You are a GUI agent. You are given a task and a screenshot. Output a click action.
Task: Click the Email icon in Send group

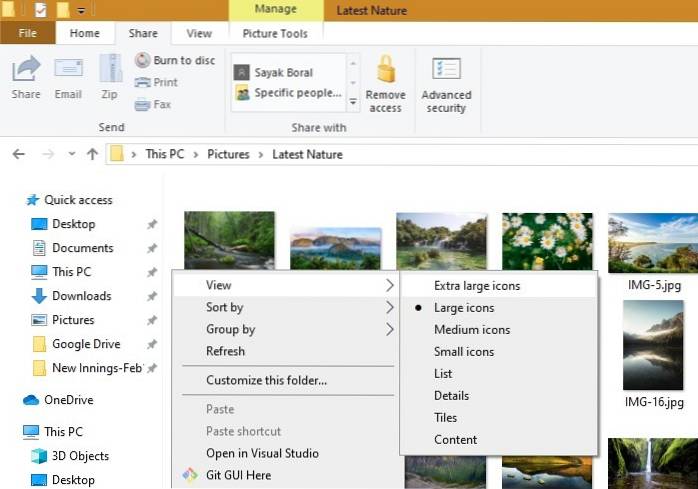[68, 72]
